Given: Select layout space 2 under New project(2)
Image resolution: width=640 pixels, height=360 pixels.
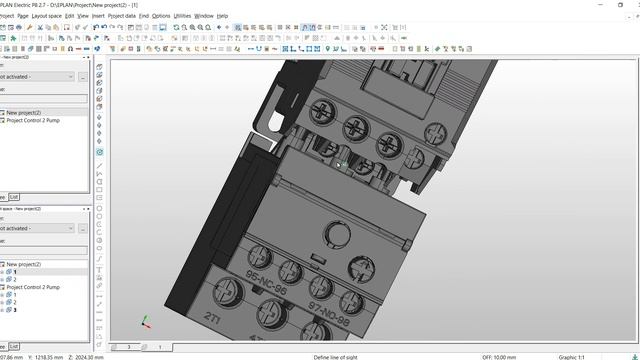Looking at the screenshot, I should click(x=15, y=280).
